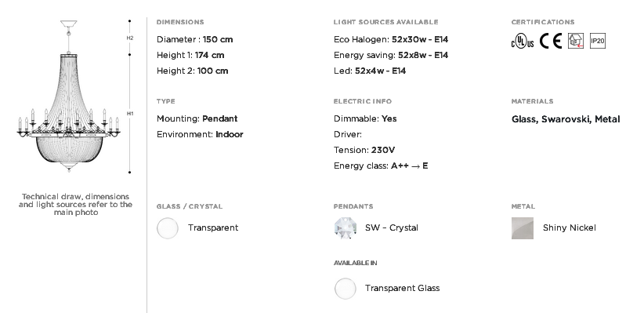Click the Shiny Nickel label
The height and width of the screenshot is (313, 644).
click(570, 227)
